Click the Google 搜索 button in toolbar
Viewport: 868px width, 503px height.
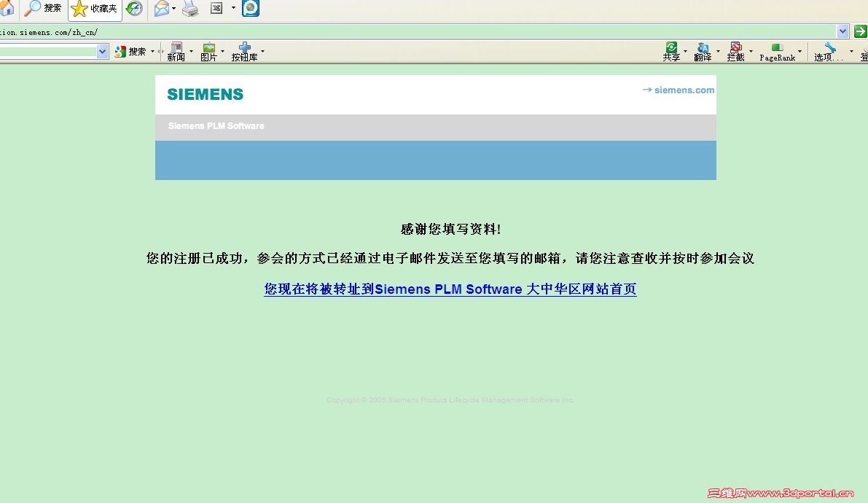[130, 52]
